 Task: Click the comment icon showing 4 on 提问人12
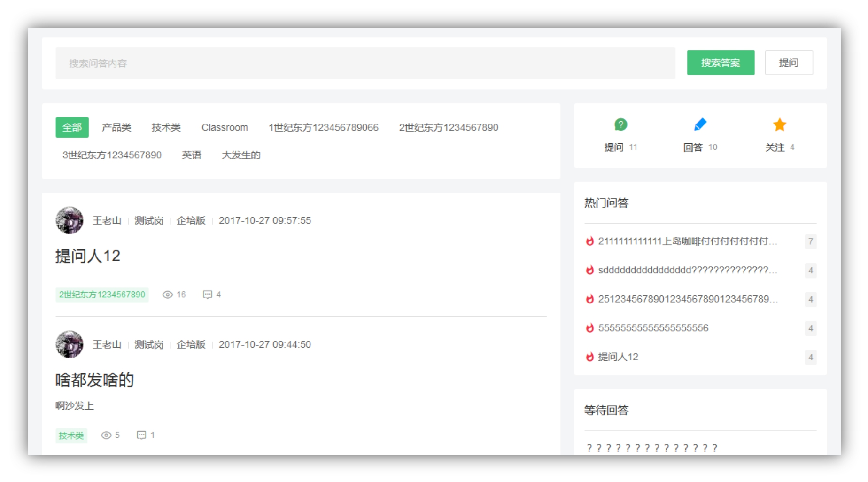tap(208, 295)
